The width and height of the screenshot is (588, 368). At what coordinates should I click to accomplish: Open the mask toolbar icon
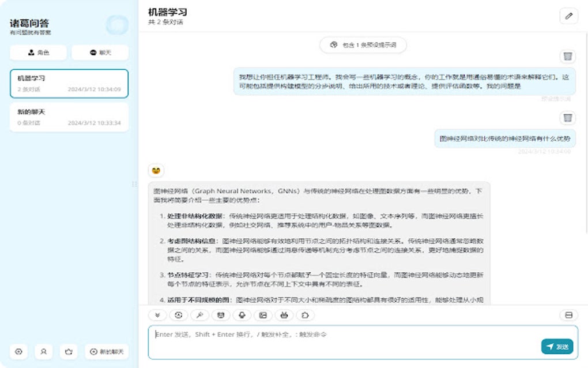221,315
